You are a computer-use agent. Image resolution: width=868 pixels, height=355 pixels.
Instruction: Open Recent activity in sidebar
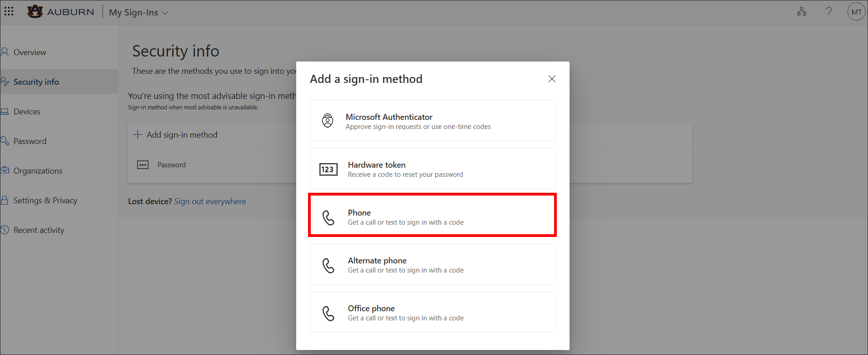59,230
